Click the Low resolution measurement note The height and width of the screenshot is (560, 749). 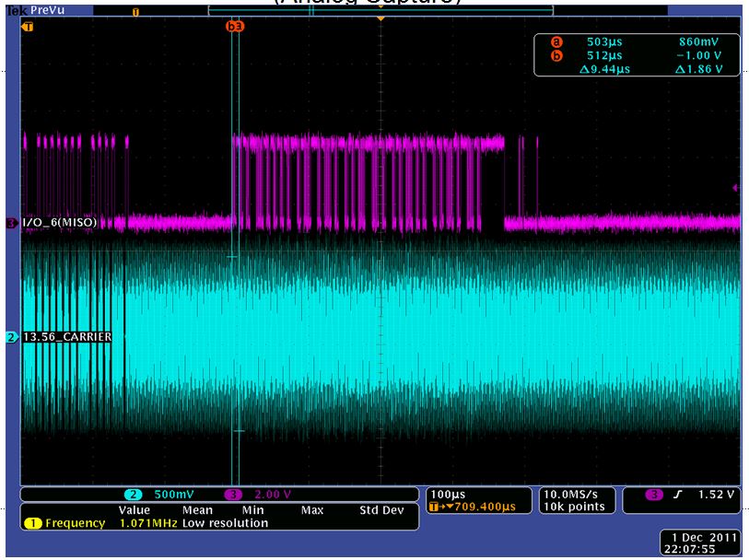coord(225,523)
